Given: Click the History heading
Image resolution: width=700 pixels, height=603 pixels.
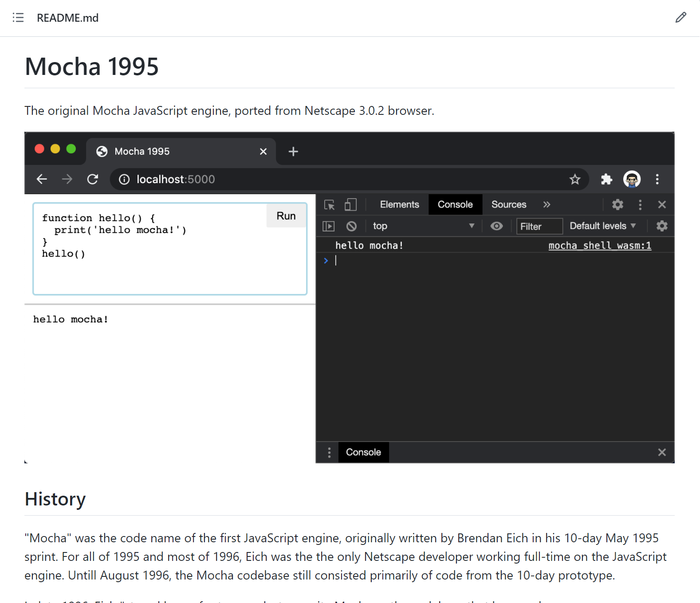Looking at the screenshot, I should (55, 499).
